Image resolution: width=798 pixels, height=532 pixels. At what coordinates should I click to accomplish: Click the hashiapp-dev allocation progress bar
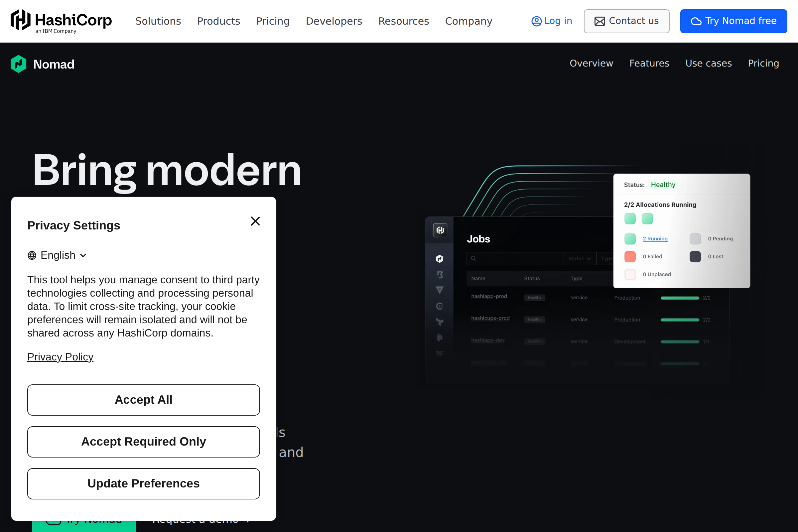(680, 342)
